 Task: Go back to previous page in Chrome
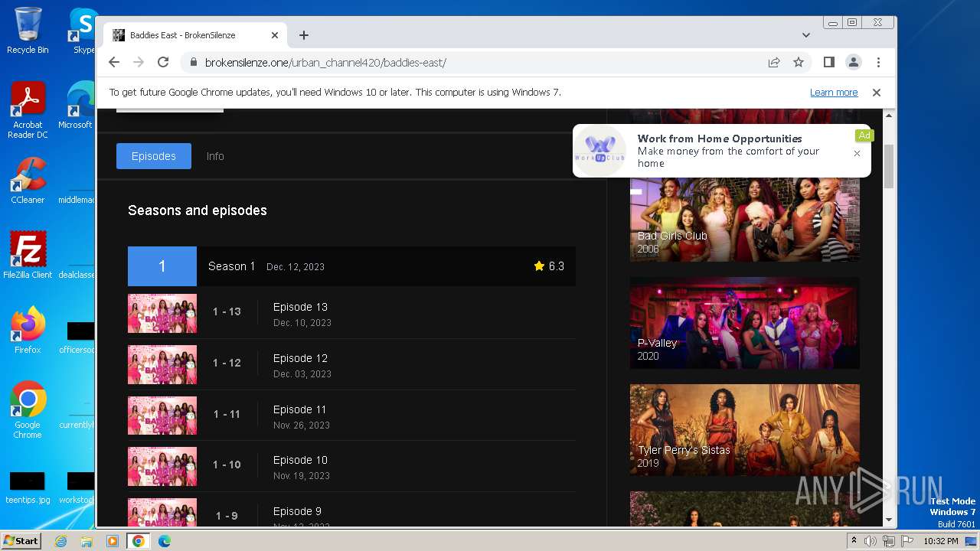click(x=114, y=62)
